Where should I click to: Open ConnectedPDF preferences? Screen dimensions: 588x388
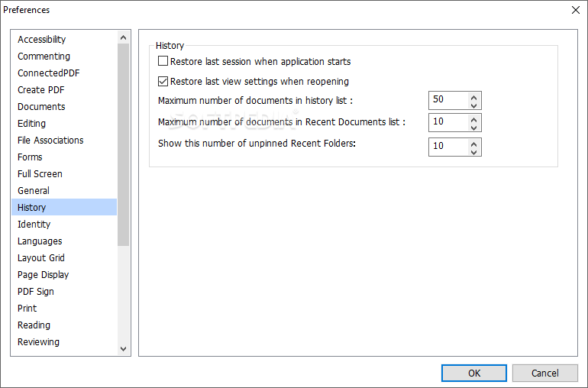point(64,73)
